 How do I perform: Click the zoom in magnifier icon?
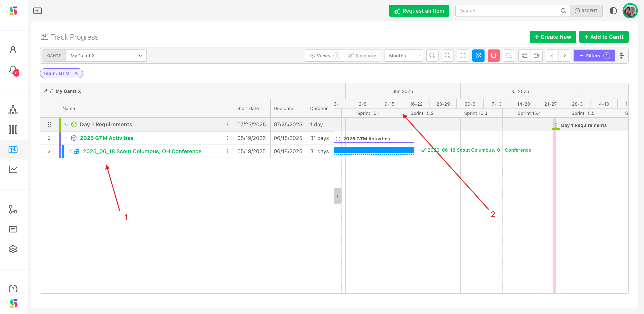(x=448, y=56)
